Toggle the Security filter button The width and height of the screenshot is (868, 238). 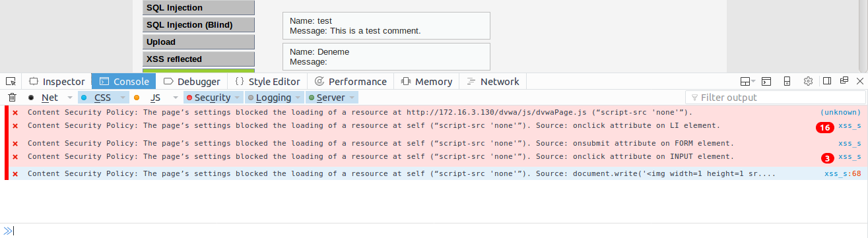coord(208,98)
